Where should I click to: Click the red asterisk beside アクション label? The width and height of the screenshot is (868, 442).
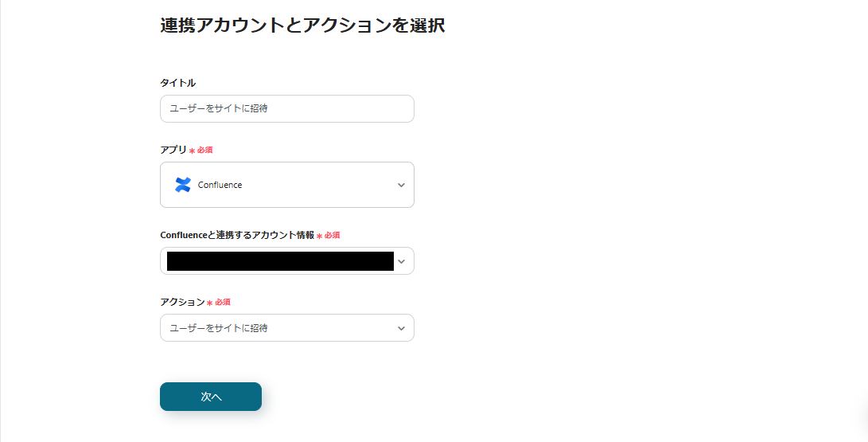click(210, 303)
